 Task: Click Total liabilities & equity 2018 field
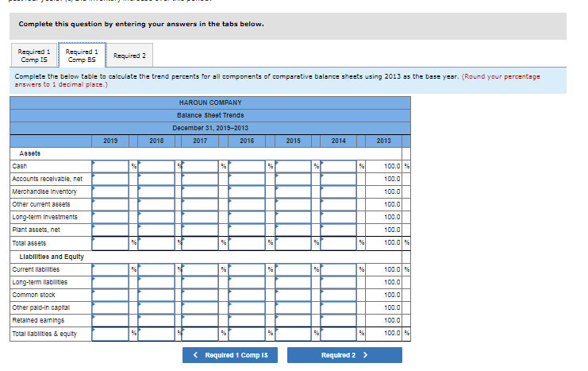click(156, 334)
